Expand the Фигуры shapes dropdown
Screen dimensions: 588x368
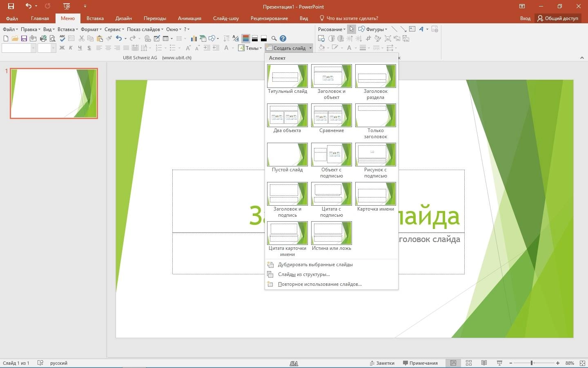click(x=373, y=29)
